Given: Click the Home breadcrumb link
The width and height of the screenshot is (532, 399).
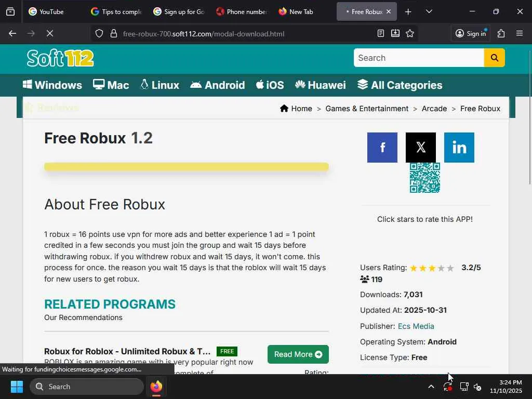Looking at the screenshot, I should pyautogui.click(x=296, y=109).
